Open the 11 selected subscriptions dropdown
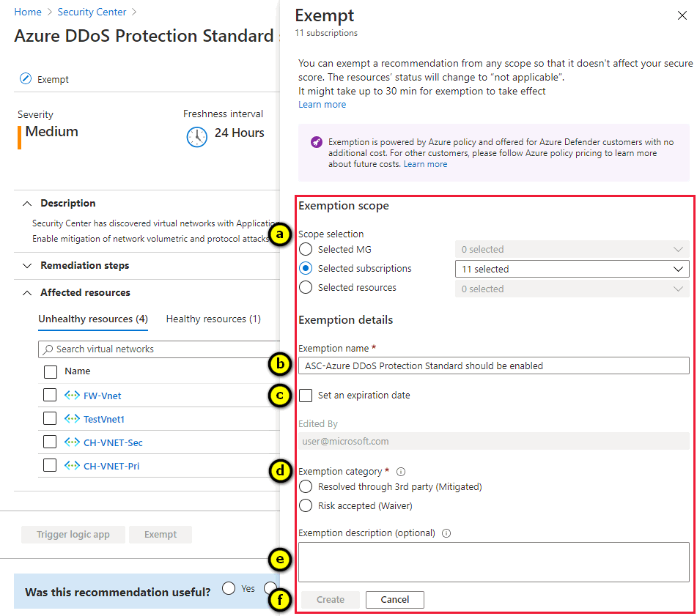Screen dimensions: 697x616 tap(572, 269)
